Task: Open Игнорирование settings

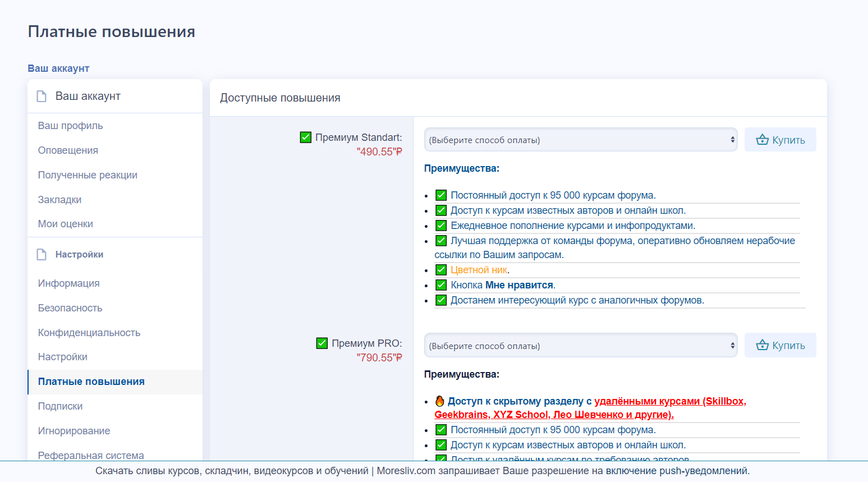Action: tap(115, 431)
